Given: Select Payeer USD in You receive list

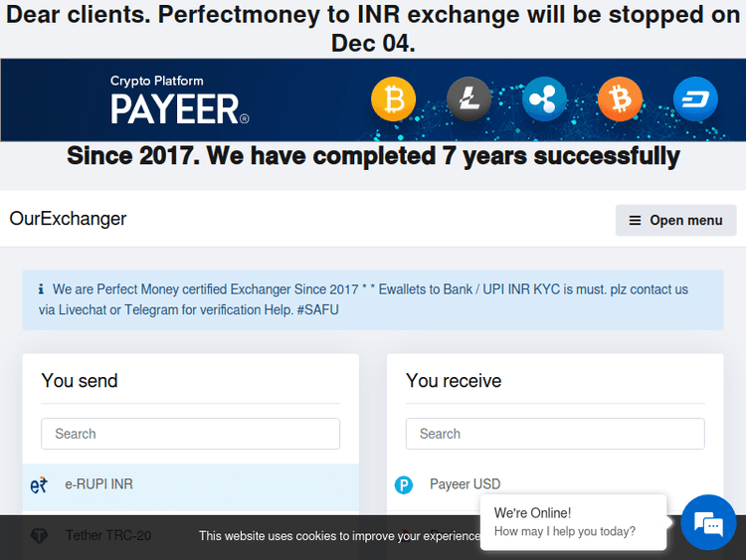Looking at the screenshot, I should pos(465,484).
